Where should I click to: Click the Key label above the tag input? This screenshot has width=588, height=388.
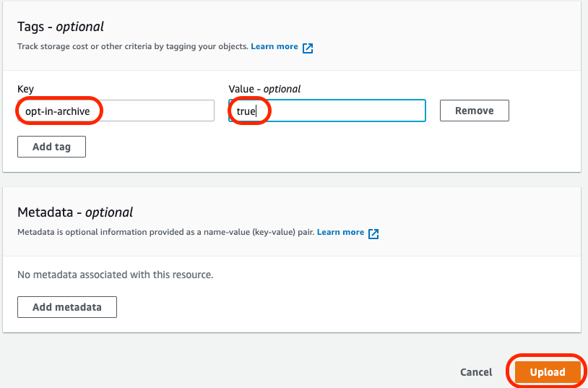pos(25,89)
